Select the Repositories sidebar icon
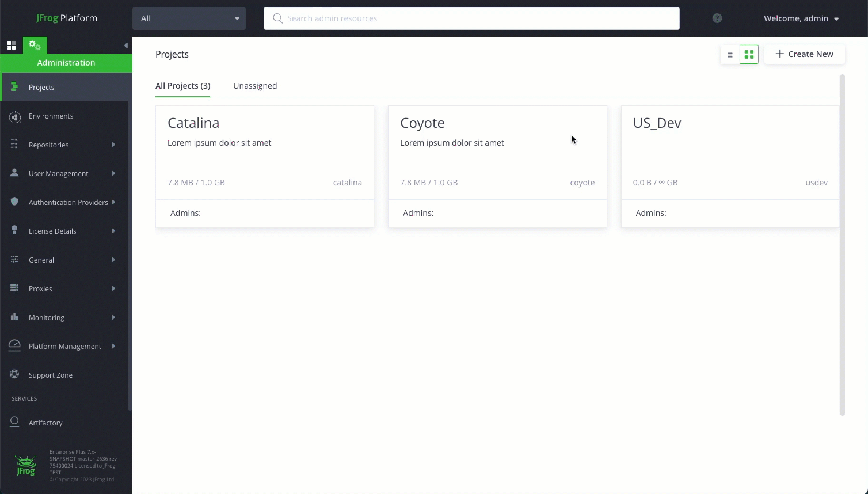Viewport: 868px width, 494px height. [x=14, y=145]
